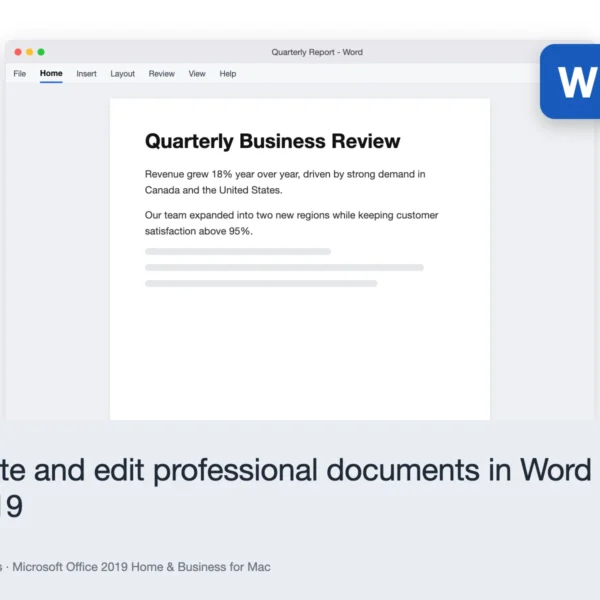
Task: Go to the Review tab
Action: point(161,73)
